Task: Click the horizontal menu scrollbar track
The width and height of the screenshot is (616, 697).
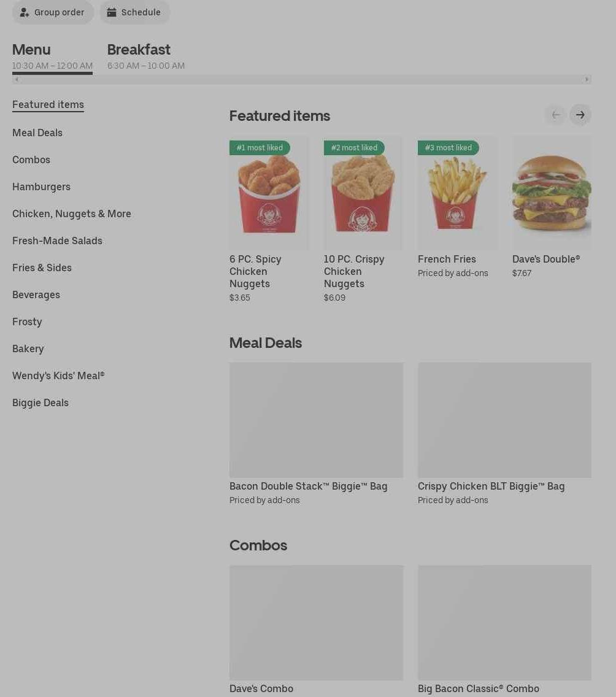Action: click(302, 80)
